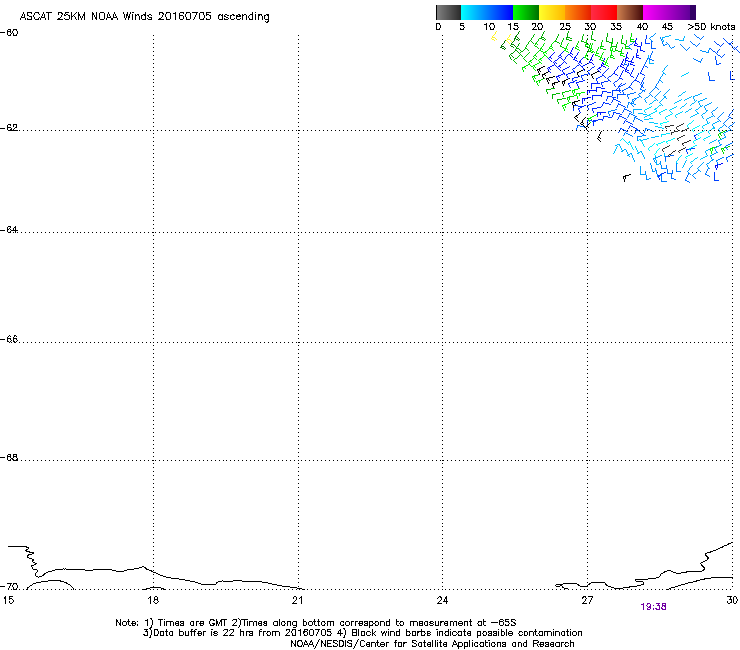This screenshot has width=740, height=650.
Task: Click the NOAA/NESDIS Center for Satellite Applications credit
Action: (x=432, y=644)
